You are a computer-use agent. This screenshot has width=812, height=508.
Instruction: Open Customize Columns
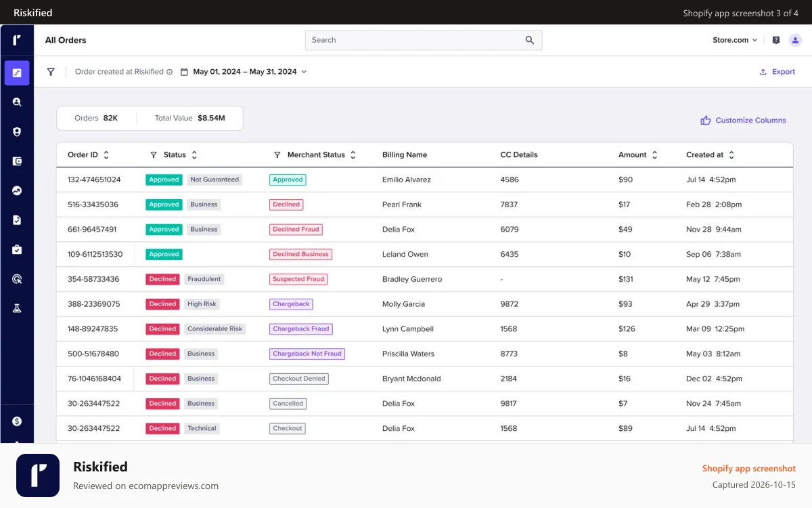coord(743,120)
